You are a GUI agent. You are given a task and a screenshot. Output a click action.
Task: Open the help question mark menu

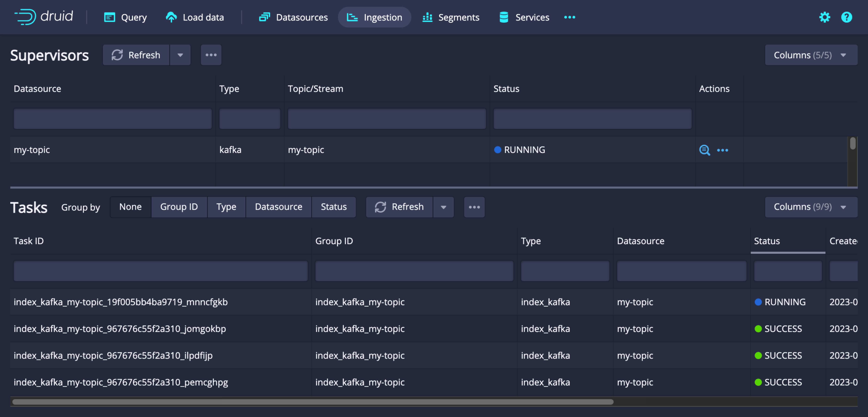[x=846, y=17]
